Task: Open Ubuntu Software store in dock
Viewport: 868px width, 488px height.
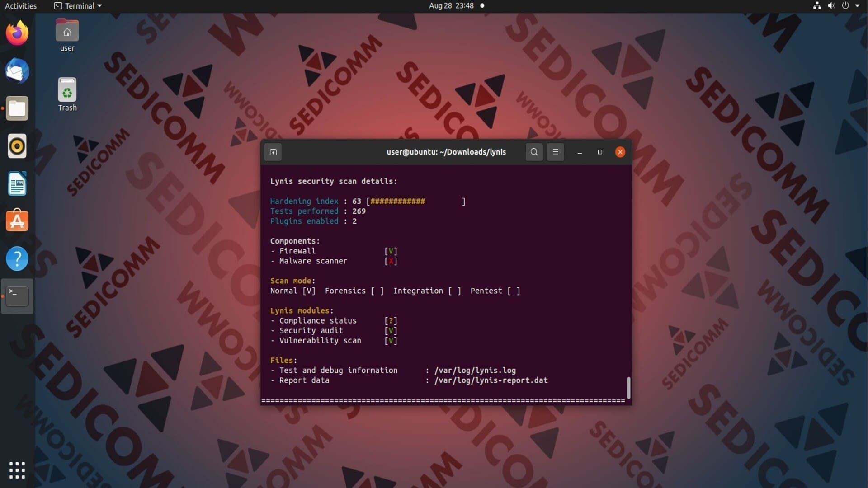Action: click(x=17, y=221)
